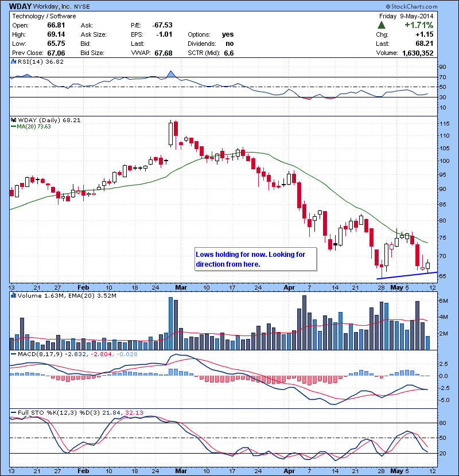Click the MACD histogram value -0.028
Viewport: 459px width, 476px height.
tap(127, 354)
